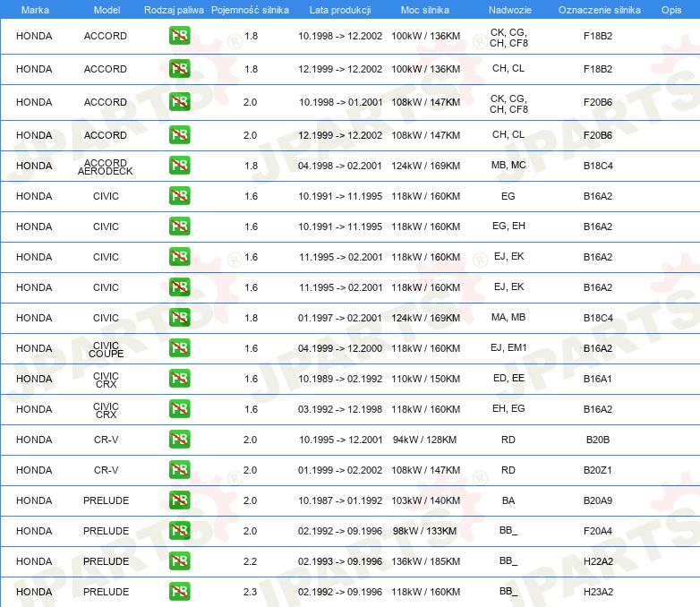Click production years 04.1999 -> 12.2000

pyautogui.click(x=340, y=348)
